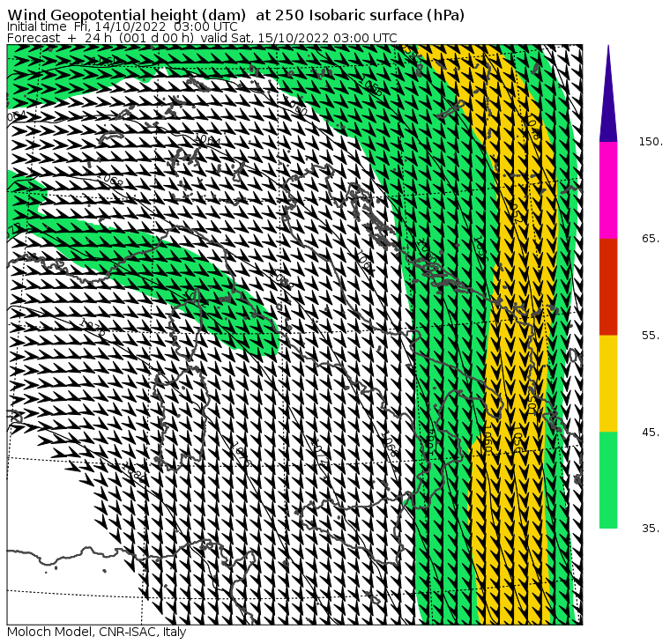Click the 'Initial time Fri, 14/10/2022' line

tap(123, 27)
